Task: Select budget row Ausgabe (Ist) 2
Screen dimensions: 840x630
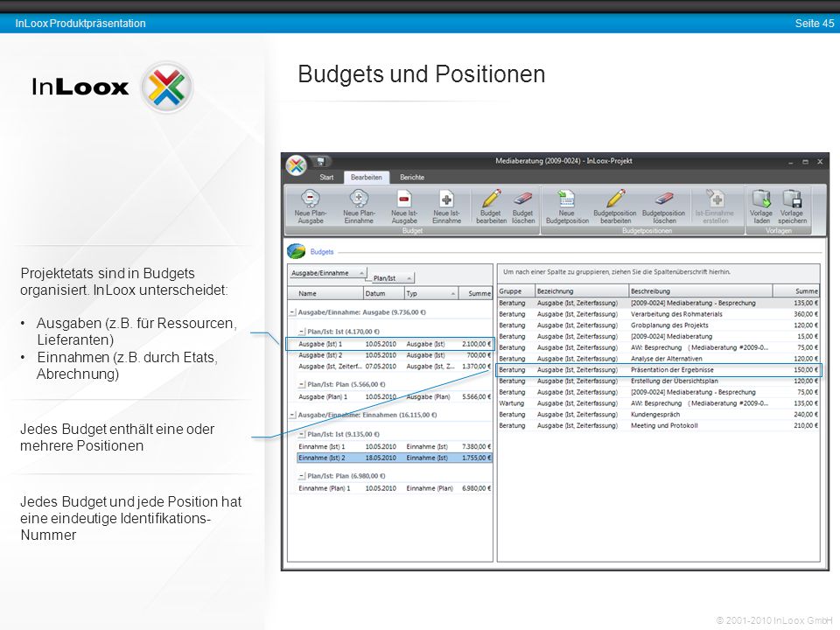Action: coord(395,355)
